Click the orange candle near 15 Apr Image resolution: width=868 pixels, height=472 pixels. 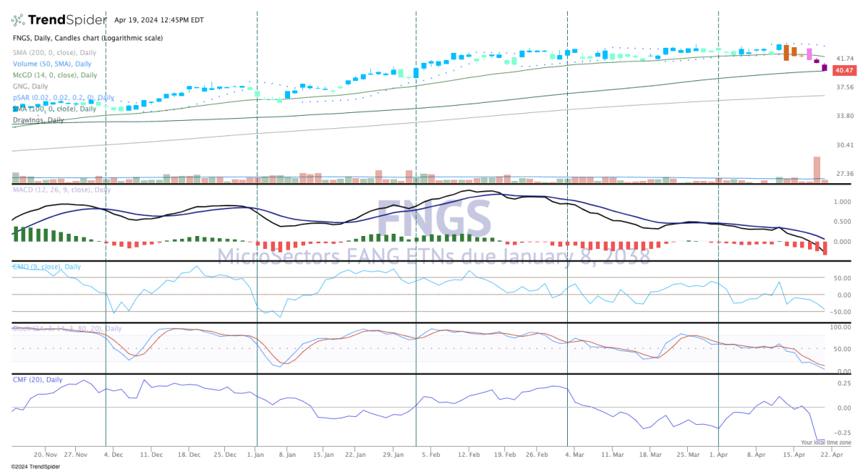[x=786, y=51]
